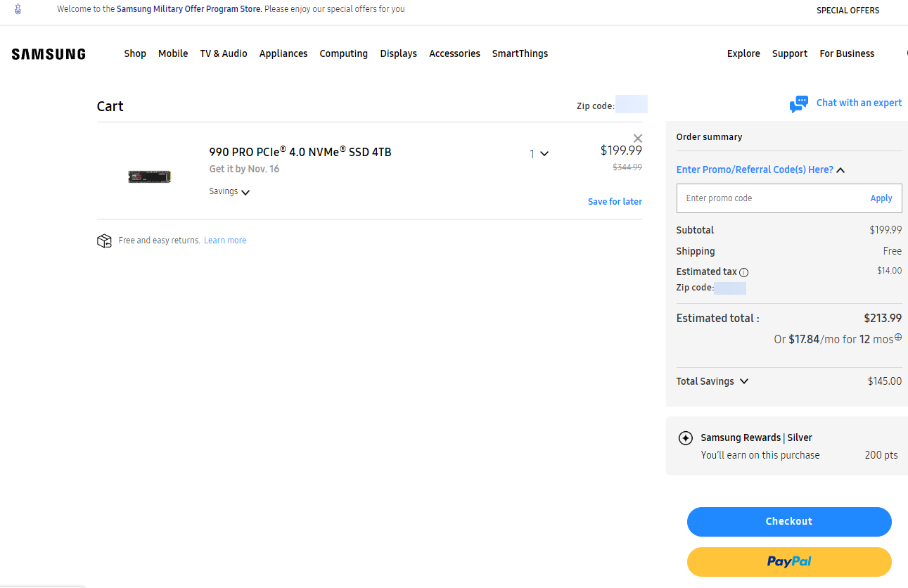Open the TV & Audio menu
The width and height of the screenshot is (908, 588).
(x=224, y=53)
